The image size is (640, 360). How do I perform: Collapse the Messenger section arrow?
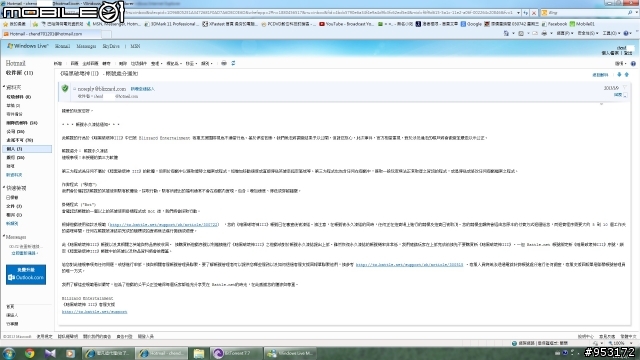click(x=4, y=237)
